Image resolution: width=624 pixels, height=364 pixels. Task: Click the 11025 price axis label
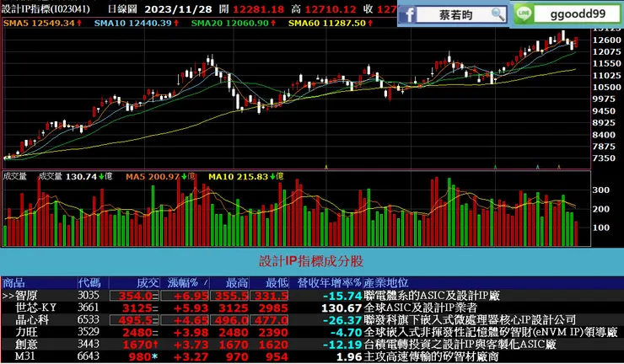point(606,75)
